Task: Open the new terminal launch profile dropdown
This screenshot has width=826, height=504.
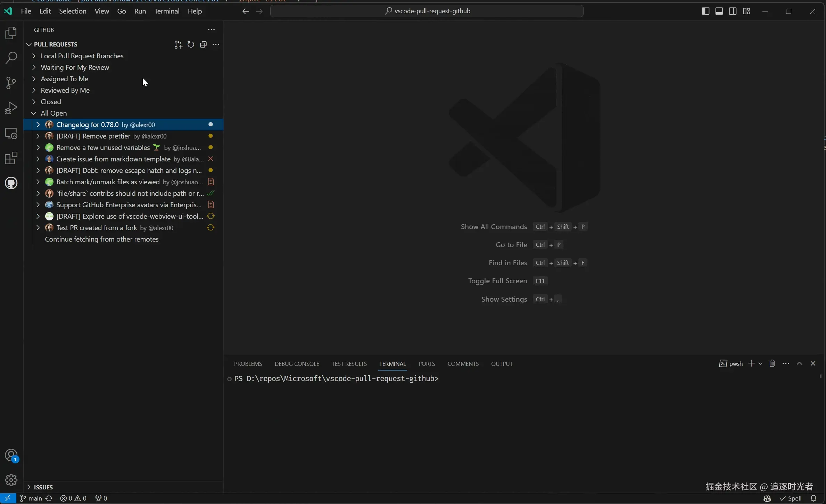Action: pyautogui.click(x=760, y=363)
